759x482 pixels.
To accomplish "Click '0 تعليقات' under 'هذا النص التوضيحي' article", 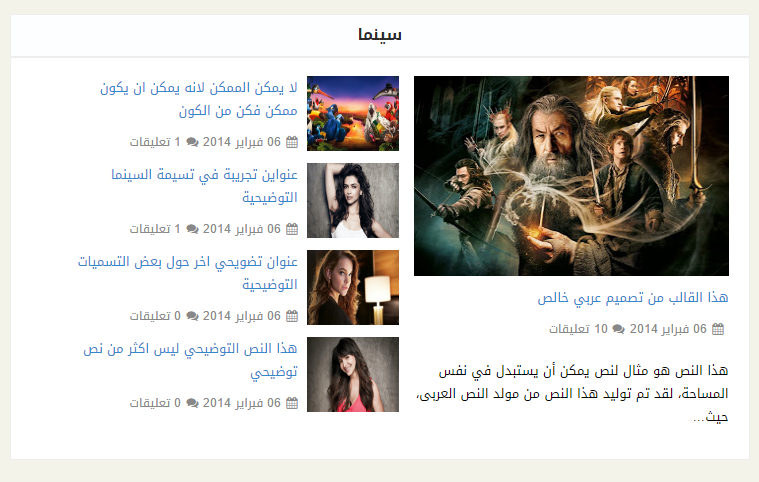I will [155, 403].
